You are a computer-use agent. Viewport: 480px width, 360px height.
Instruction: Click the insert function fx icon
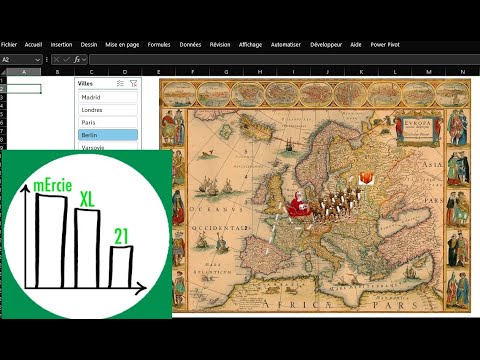point(77,60)
